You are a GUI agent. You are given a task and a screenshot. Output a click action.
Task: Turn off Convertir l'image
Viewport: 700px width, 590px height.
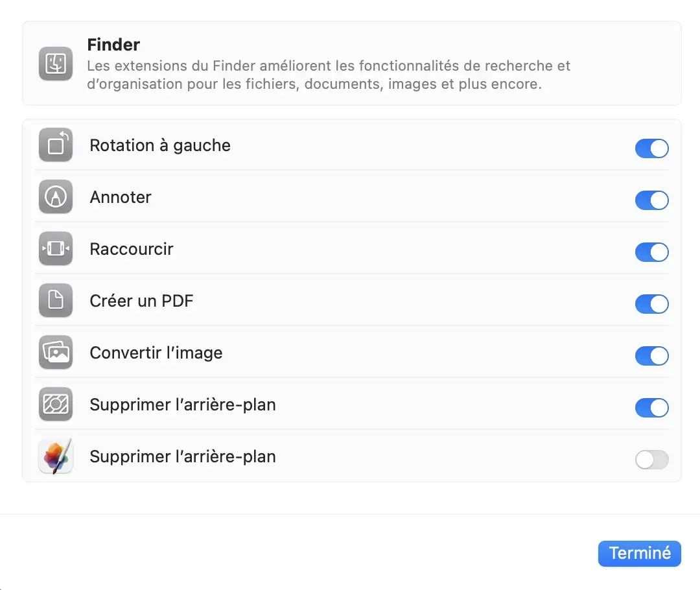coord(651,356)
